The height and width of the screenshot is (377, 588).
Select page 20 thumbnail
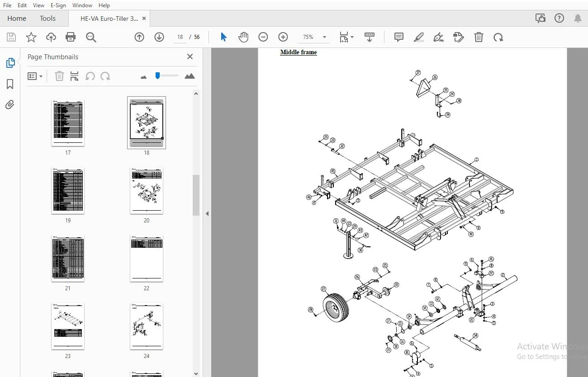(x=147, y=191)
